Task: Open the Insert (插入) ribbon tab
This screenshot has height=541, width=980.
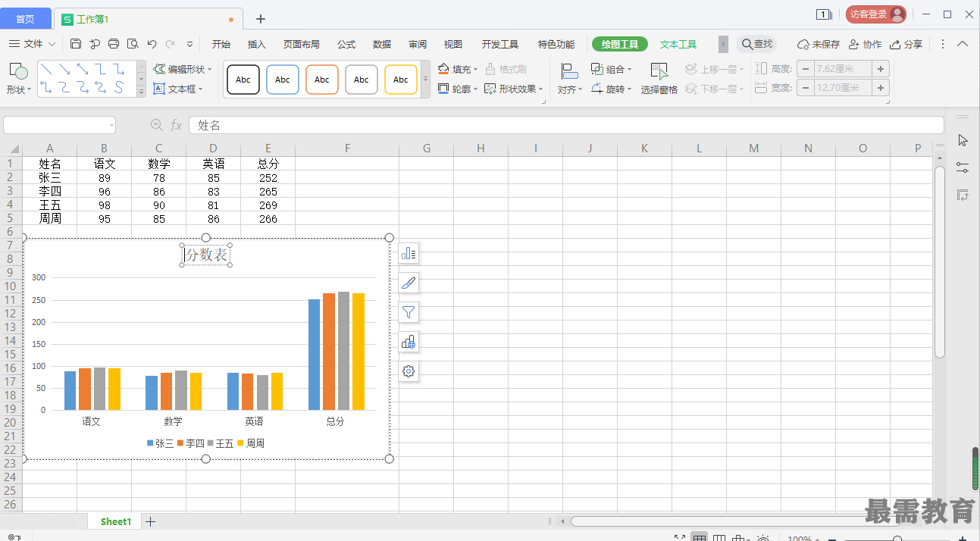Action: tap(257, 44)
